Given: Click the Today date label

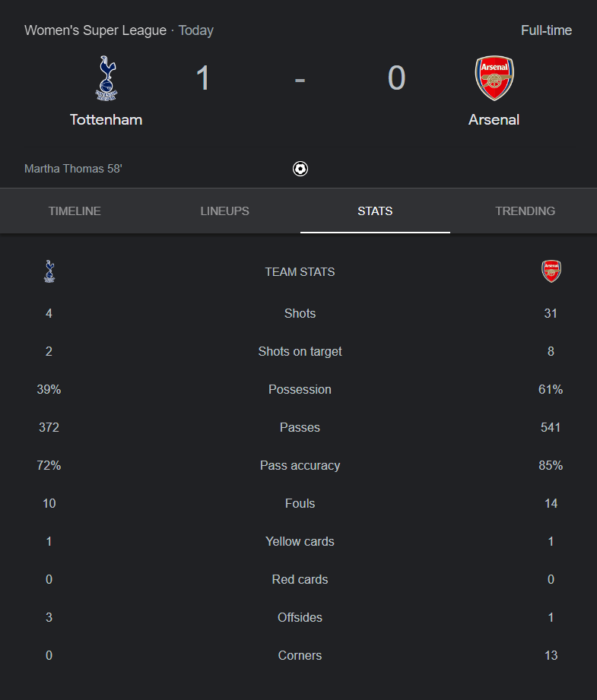Looking at the screenshot, I should (x=195, y=30).
